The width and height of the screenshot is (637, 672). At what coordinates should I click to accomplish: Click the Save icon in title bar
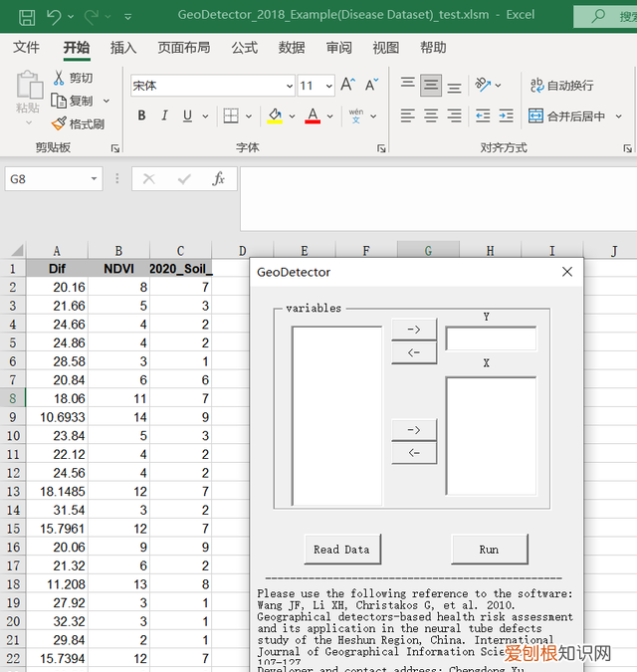point(27,16)
